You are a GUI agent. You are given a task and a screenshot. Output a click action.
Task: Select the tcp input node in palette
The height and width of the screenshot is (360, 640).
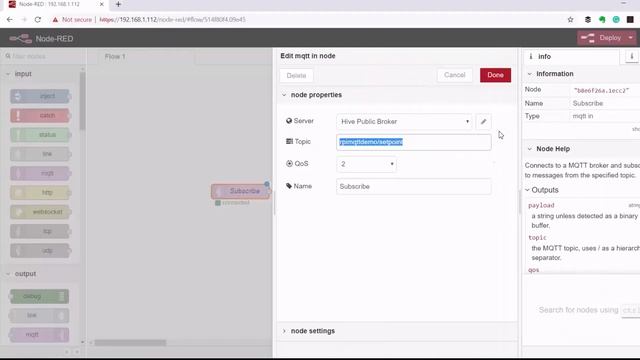pos(40,231)
